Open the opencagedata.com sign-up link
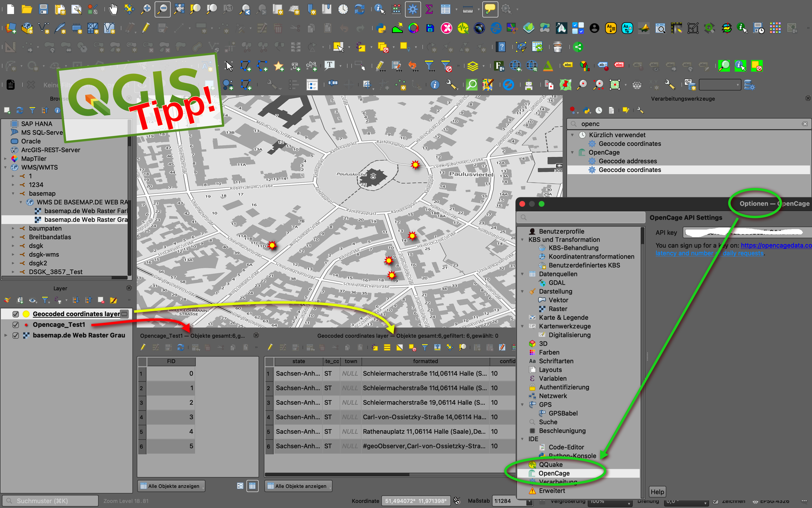The image size is (812, 508). [776, 245]
